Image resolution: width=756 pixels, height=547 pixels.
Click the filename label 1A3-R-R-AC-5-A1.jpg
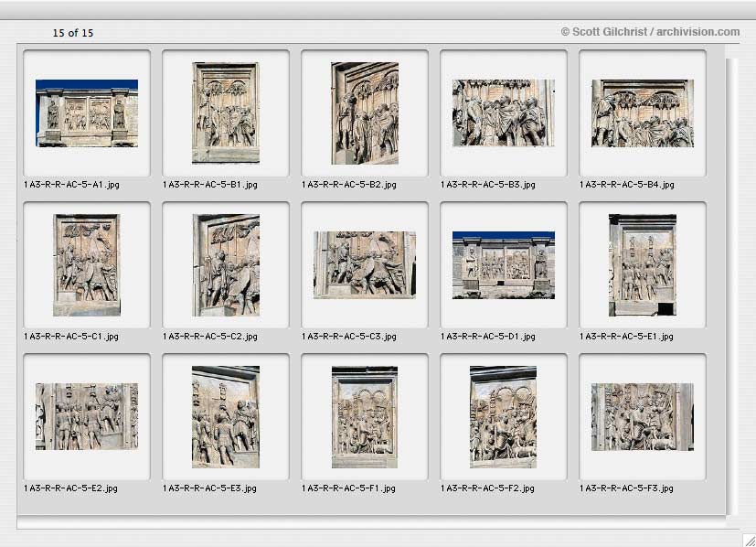72,184
